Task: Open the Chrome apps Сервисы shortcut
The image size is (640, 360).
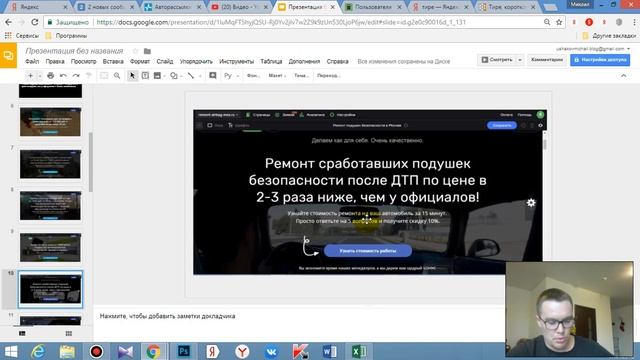Action: pos(22,36)
